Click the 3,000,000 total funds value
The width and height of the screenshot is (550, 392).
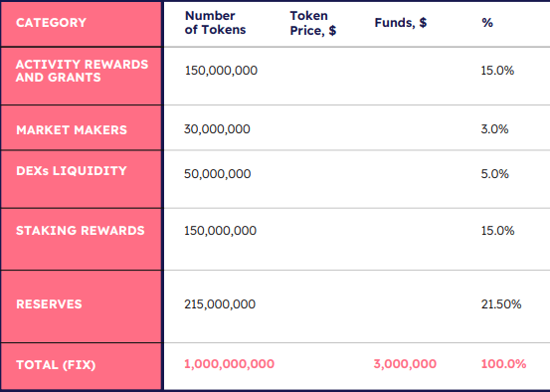pos(405,364)
